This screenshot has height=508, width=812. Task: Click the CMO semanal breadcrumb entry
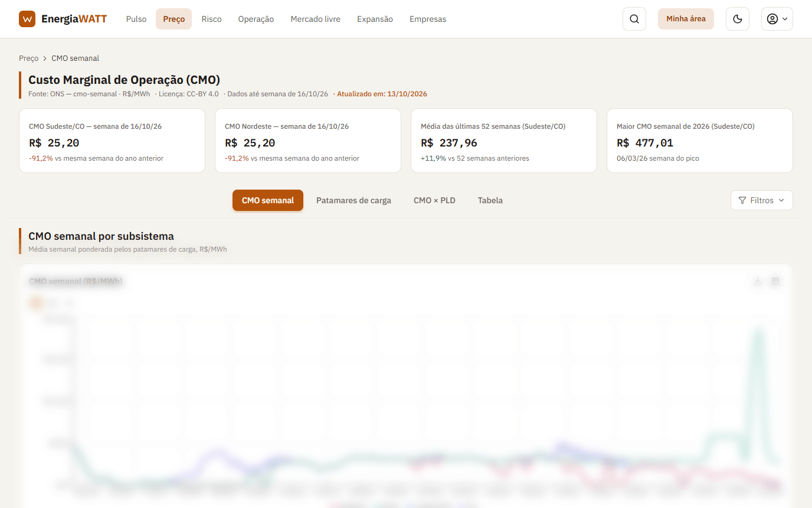[x=75, y=58]
